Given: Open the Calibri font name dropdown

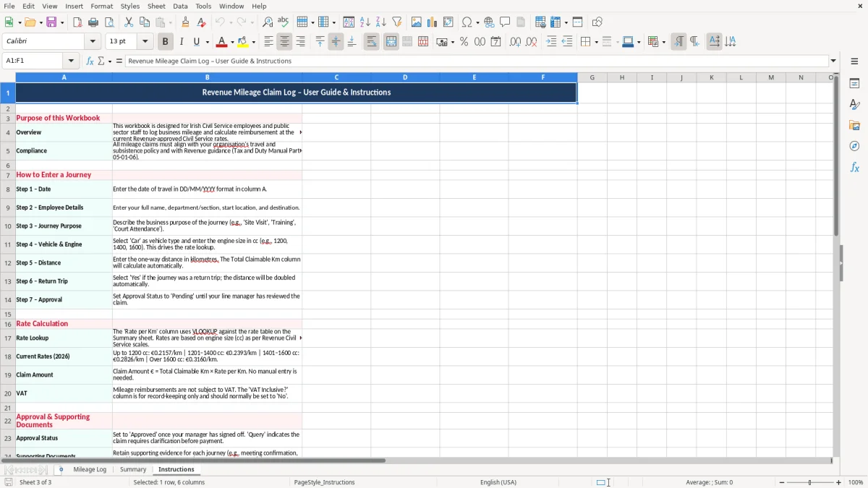Looking at the screenshot, I should (x=92, y=42).
